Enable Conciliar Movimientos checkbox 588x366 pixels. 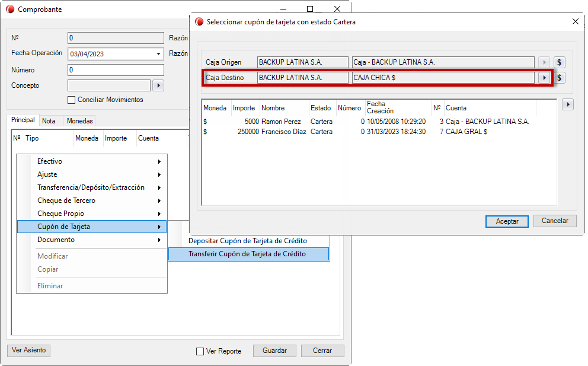(x=71, y=100)
